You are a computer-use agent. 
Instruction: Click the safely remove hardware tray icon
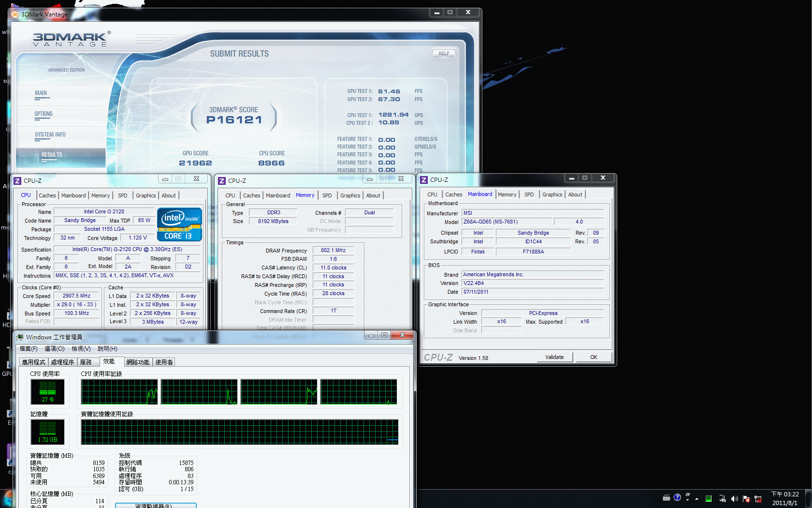coord(722,499)
